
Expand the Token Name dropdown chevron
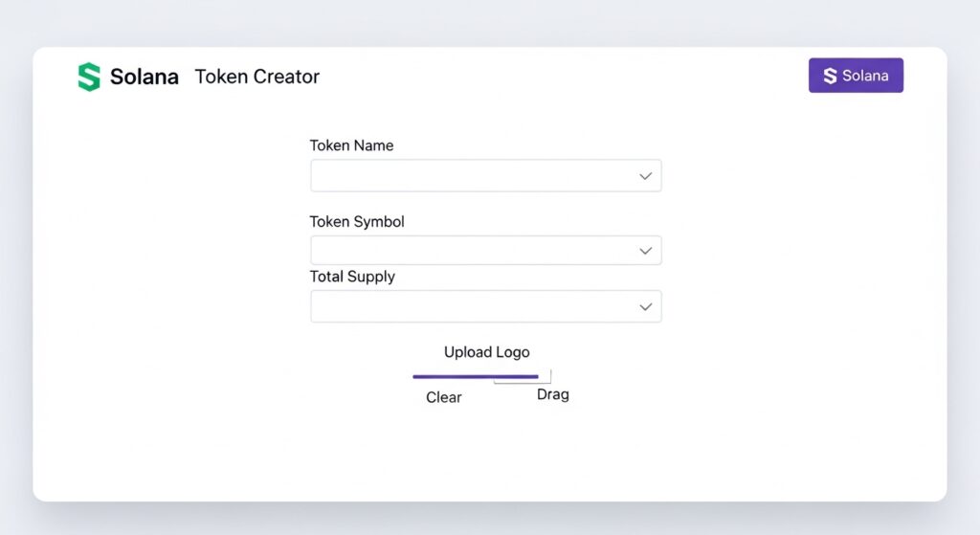click(646, 176)
